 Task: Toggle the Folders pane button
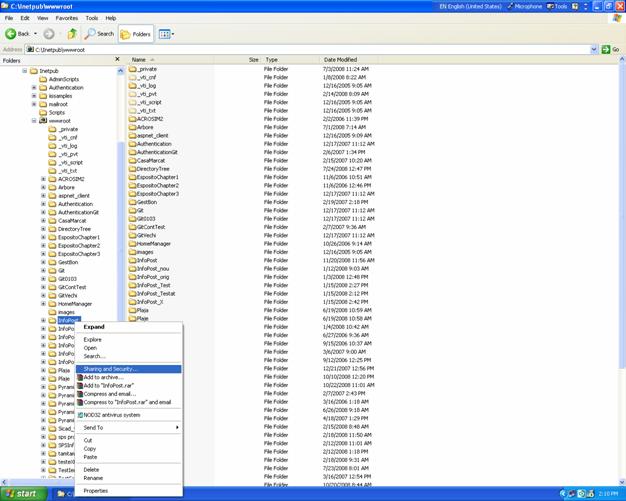click(x=135, y=34)
